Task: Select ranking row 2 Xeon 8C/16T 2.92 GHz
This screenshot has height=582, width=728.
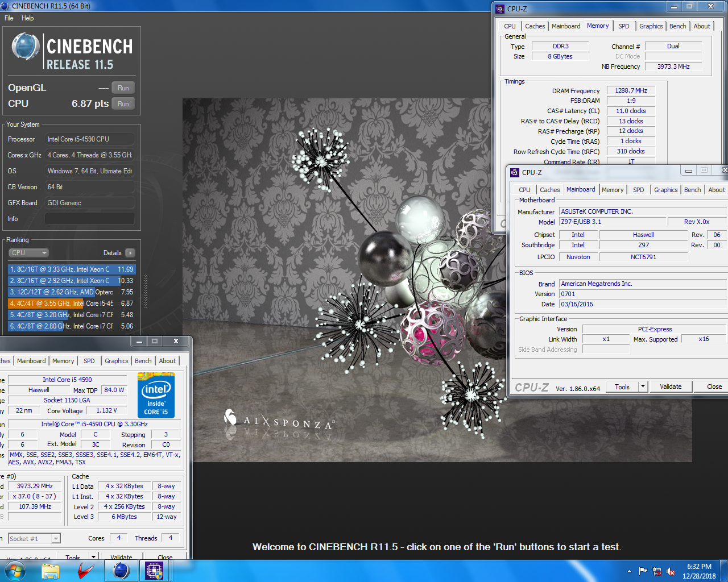Action: click(71, 281)
